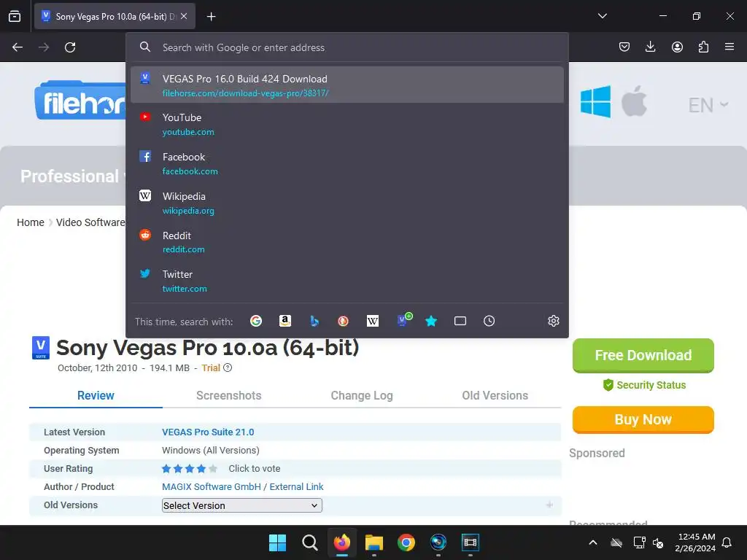
Task: Choose the Twitter suggestion
Action: click(347, 281)
